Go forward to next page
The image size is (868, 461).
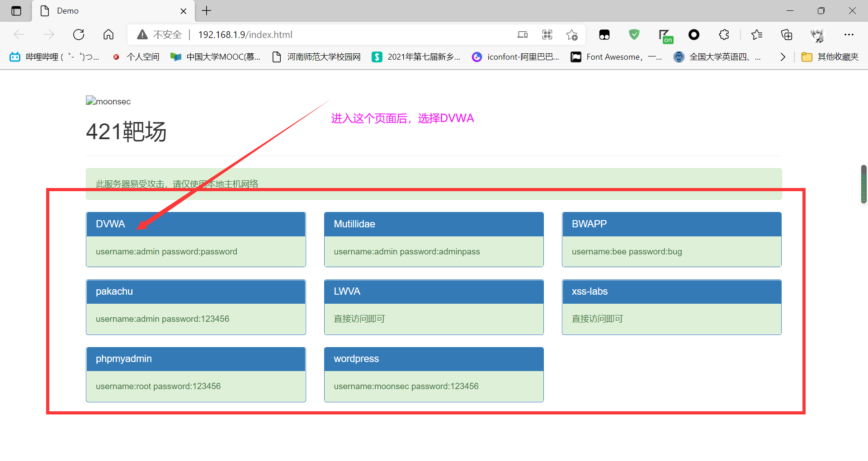coord(49,34)
